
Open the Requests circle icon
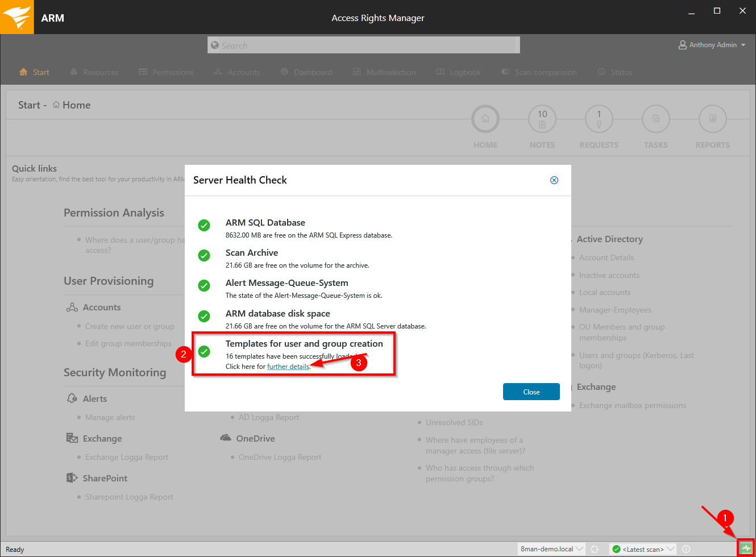pos(599,119)
